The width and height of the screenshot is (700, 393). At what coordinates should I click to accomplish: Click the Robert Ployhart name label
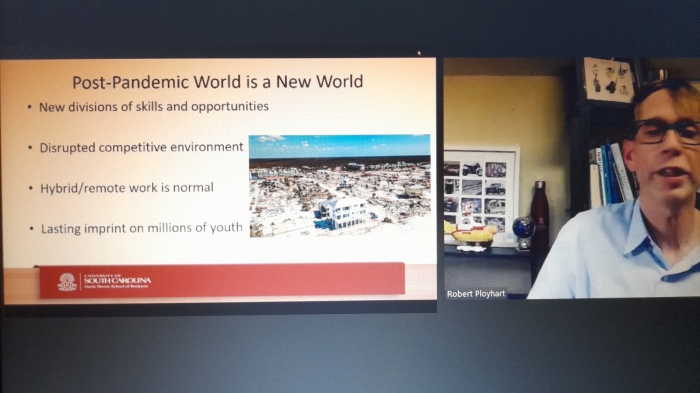(x=476, y=294)
